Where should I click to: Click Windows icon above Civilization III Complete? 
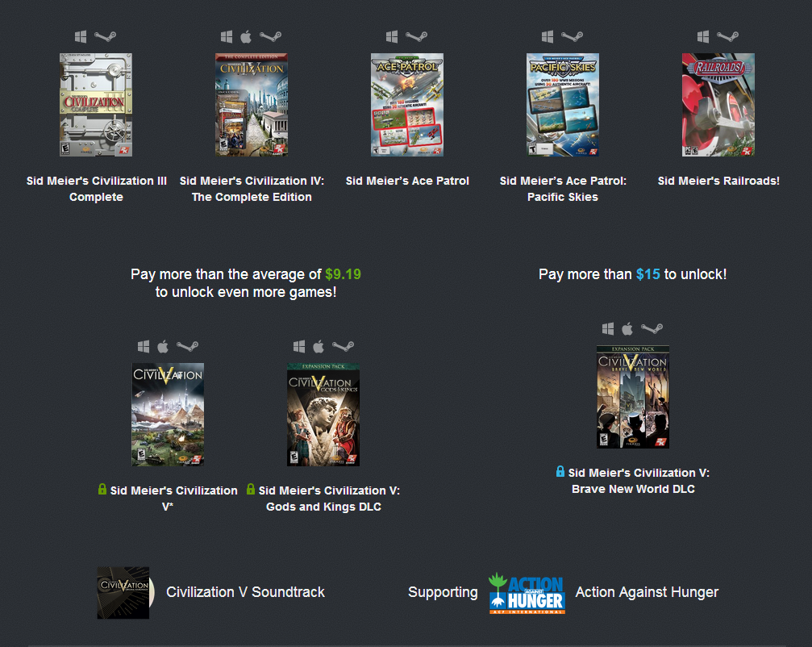[x=81, y=37]
